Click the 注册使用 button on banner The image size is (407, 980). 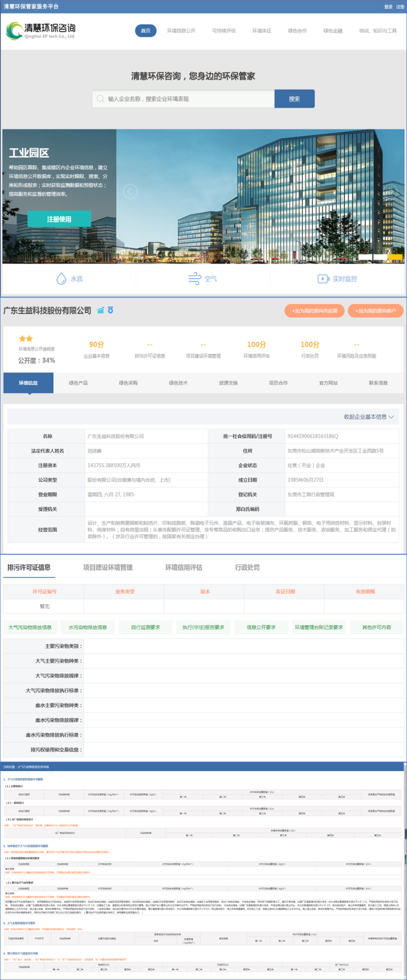(x=59, y=219)
